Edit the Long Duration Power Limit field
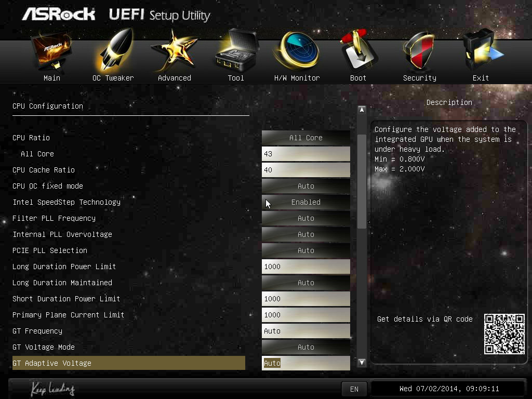 coord(305,267)
